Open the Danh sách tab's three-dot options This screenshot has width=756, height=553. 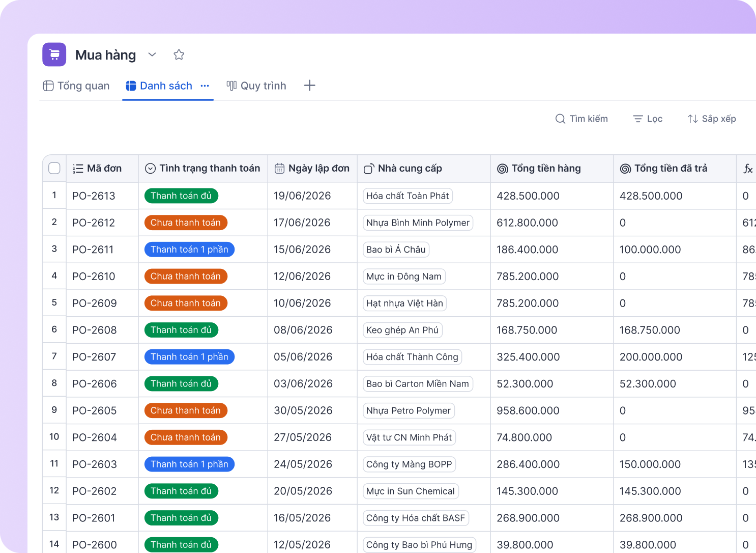pyautogui.click(x=205, y=86)
